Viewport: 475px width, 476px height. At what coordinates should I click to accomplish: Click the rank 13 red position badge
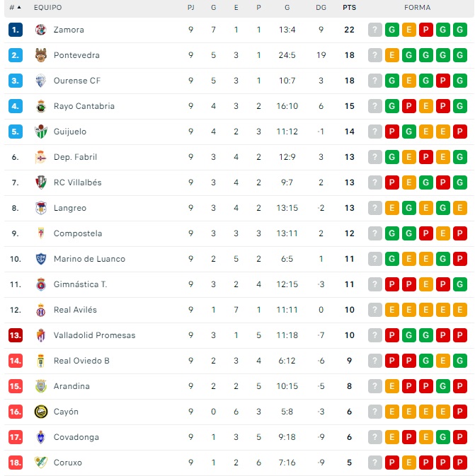(x=16, y=335)
